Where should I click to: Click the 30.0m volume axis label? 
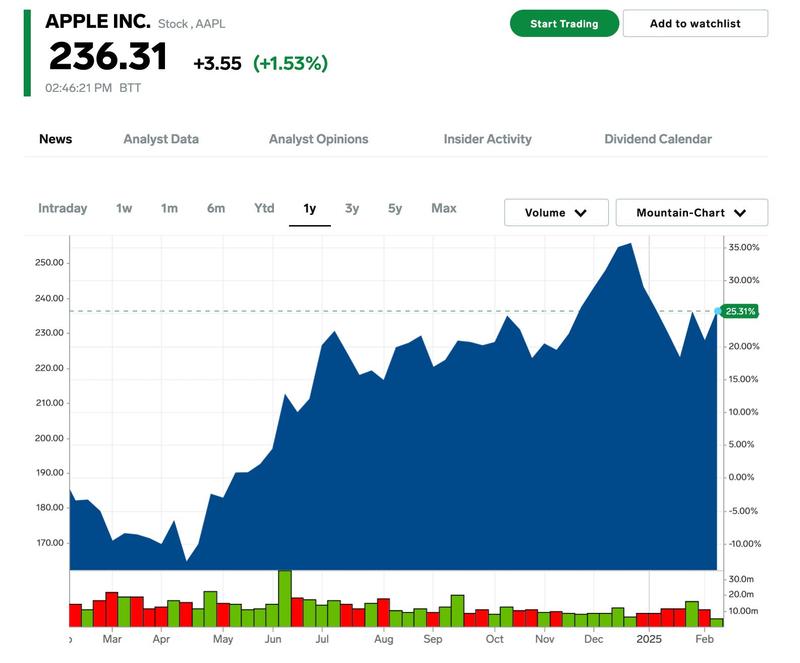point(741,579)
